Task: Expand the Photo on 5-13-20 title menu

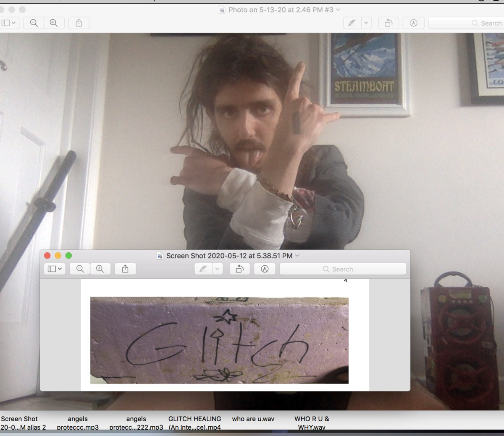Action: [338, 9]
